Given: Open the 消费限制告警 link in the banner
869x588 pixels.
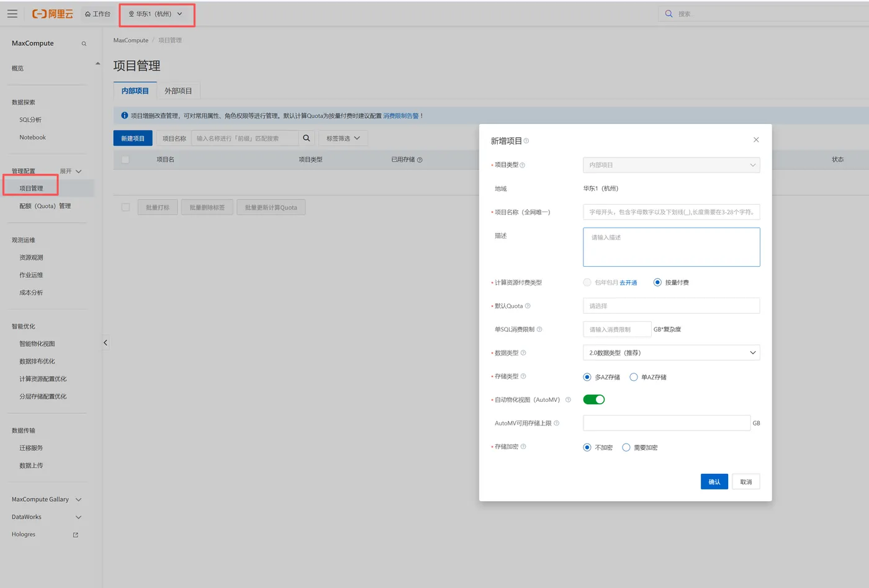Looking at the screenshot, I should pyautogui.click(x=401, y=116).
